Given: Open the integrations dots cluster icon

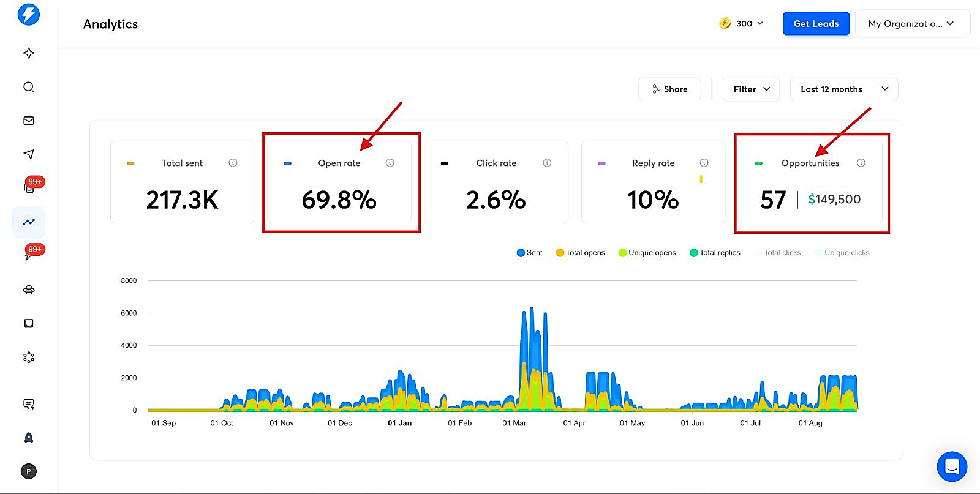Looking at the screenshot, I should pos(29,357).
